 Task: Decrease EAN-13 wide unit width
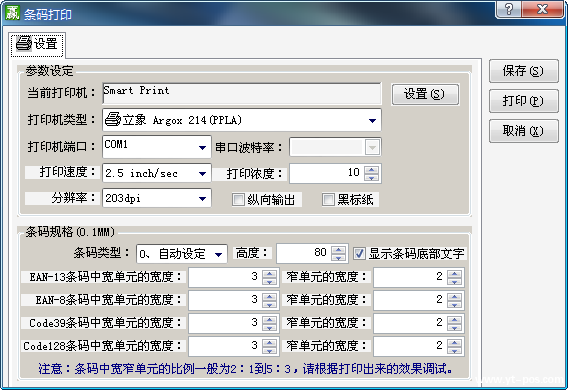pyautogui.click(x=269, y=282)
